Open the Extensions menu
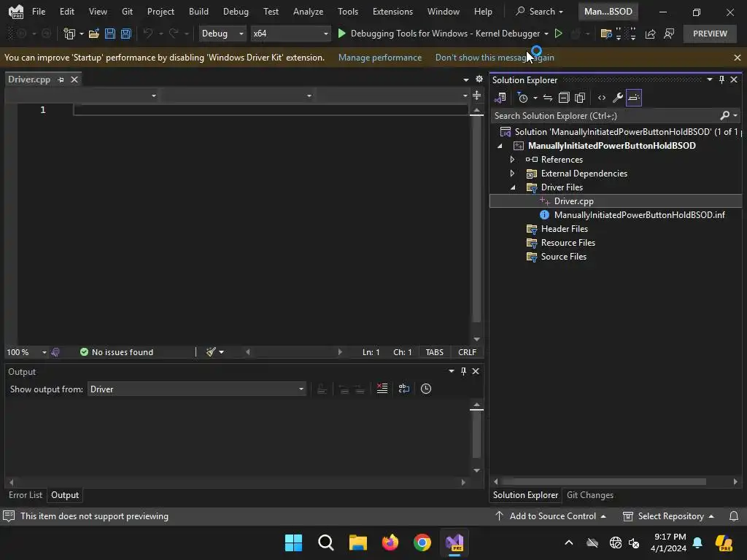 [392, 12]
